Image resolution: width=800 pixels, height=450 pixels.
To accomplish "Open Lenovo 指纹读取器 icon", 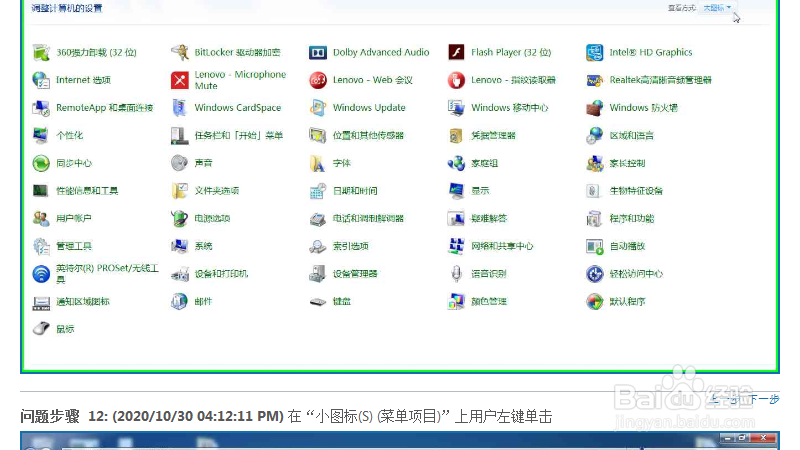I will click(x=456, y=80).
